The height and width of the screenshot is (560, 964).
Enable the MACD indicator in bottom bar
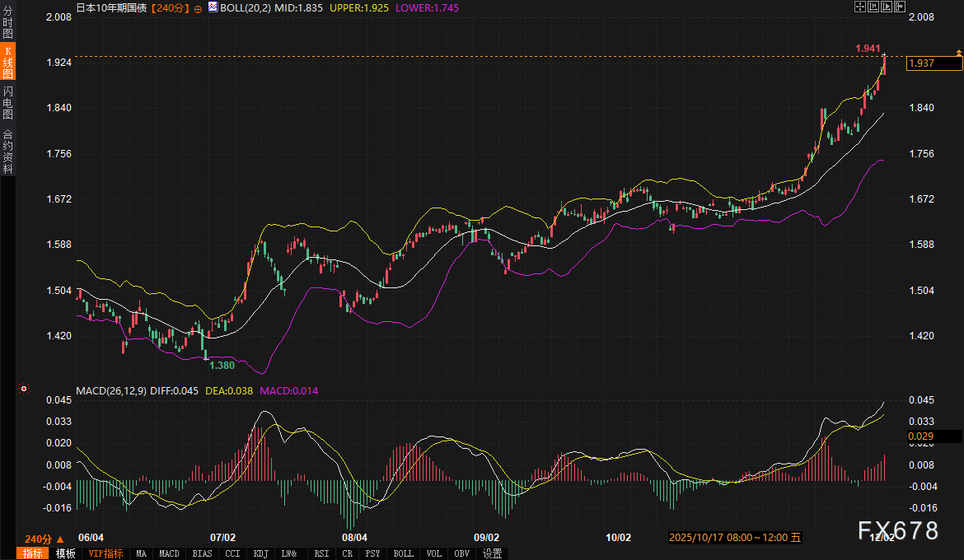point(169,553)
